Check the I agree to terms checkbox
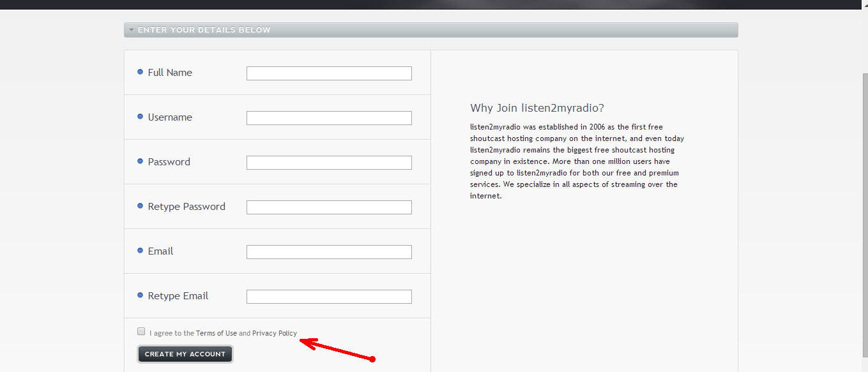Screen dimensions: 868x372 (141, 331)
